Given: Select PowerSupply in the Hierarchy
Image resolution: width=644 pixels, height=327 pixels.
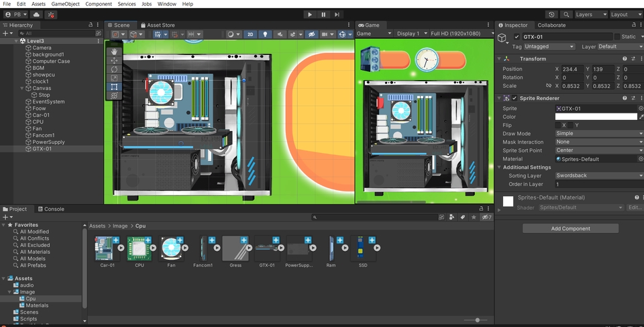Looking at the screenshot, I should (48, 142).
